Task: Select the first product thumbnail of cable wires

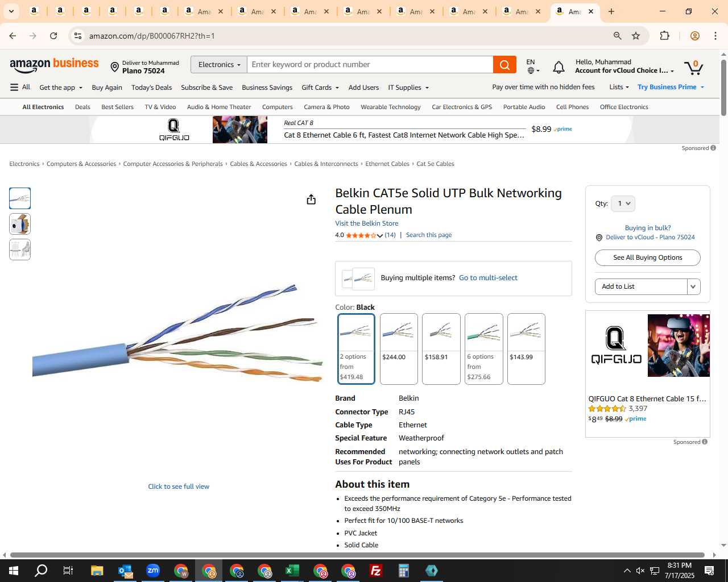Action: (x=20, y=198)
